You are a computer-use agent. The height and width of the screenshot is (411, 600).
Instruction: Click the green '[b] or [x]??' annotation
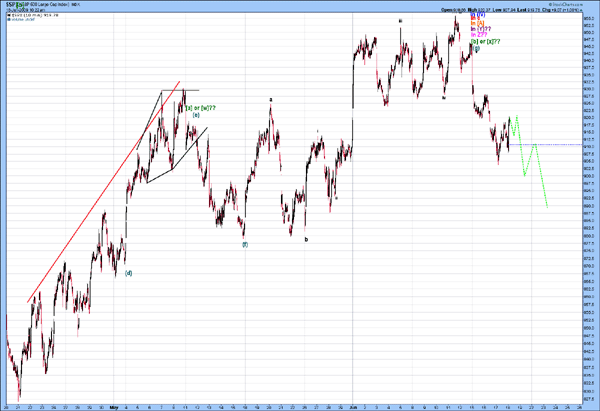[x=486, y=41]
